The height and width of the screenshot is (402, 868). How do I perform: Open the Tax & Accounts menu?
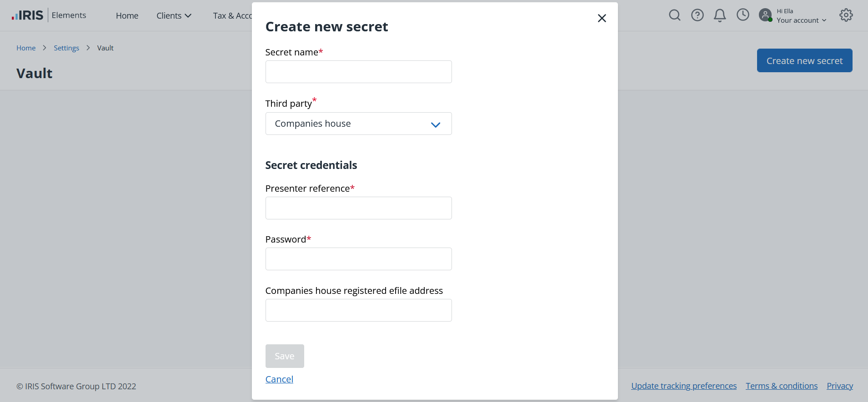click(x=232, y=16)
